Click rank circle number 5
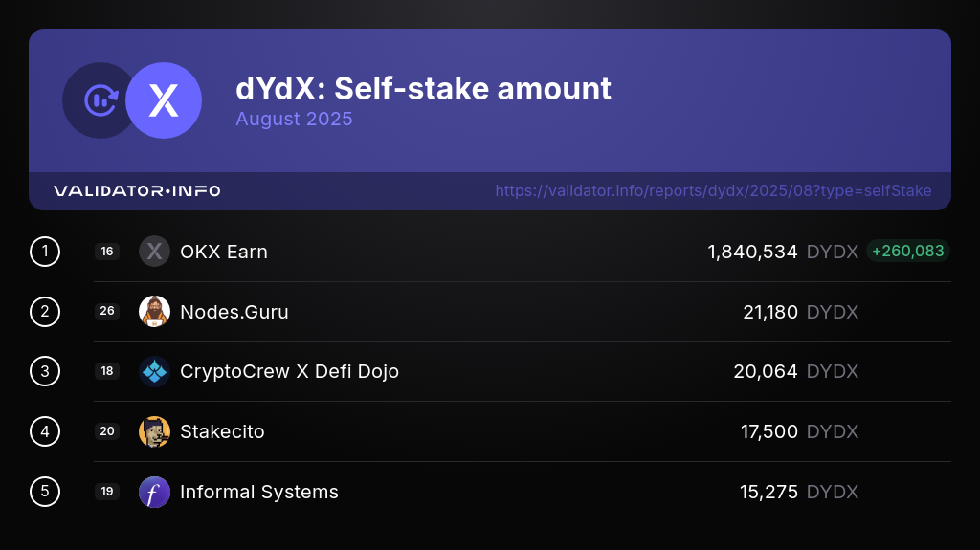Screen dimensions: 980x550 pos(45,492)
